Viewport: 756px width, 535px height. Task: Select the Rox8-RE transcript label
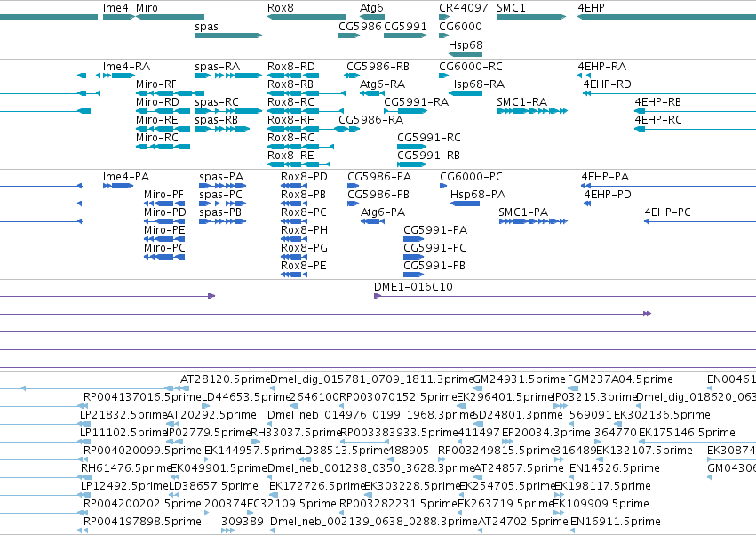tap(290, 156)
